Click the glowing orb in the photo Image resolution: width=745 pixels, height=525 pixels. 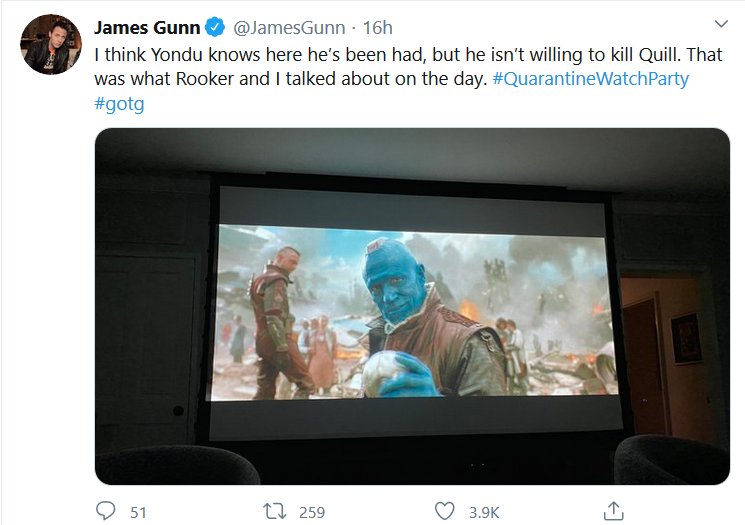point(382,375)
